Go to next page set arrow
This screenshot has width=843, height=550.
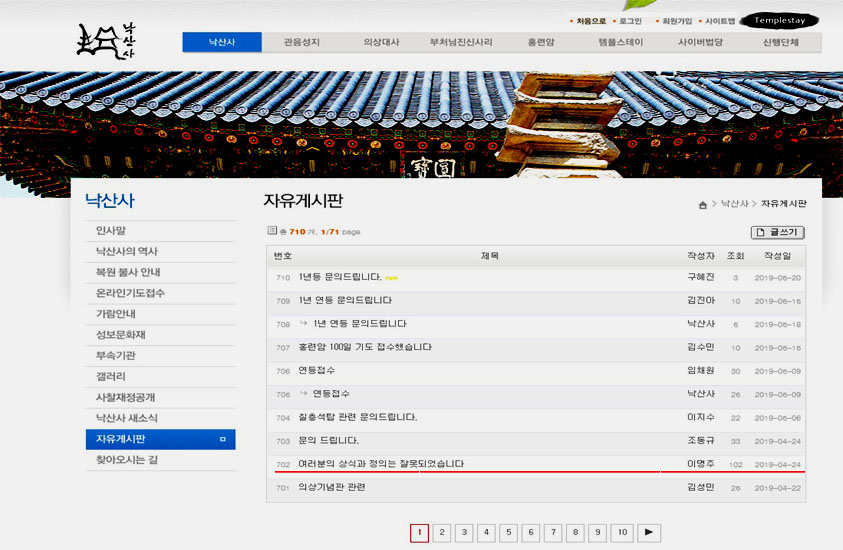[649, 533]
